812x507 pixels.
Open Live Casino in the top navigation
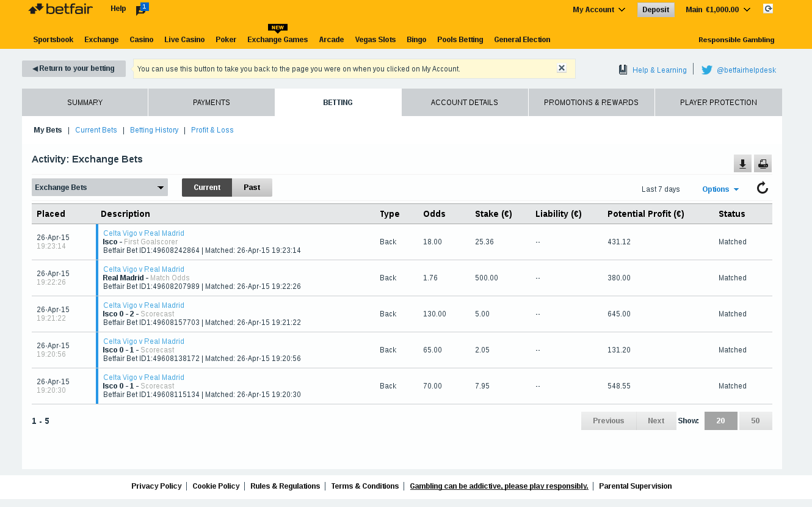pyautogui.click(x=184, y=40)
